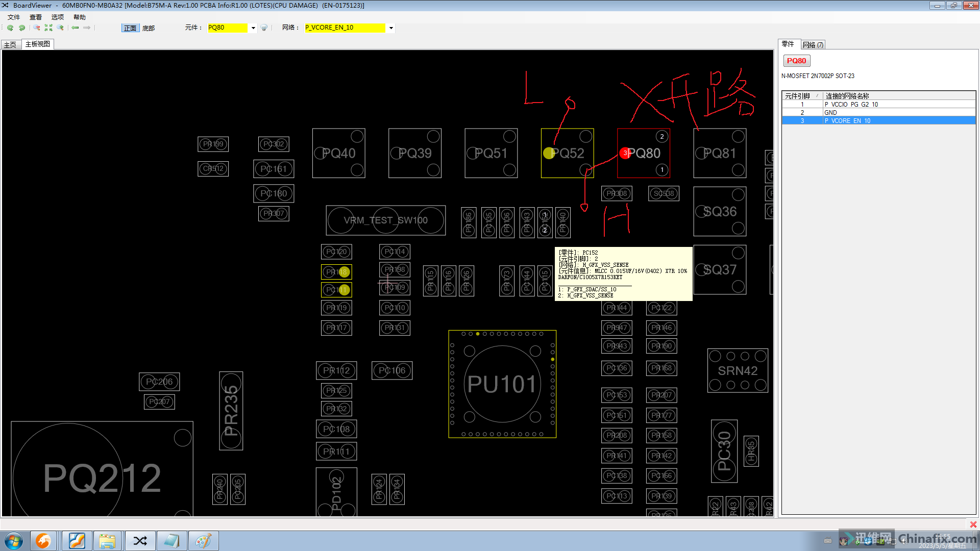Viewport: 980px width, 551px height.
Task: Click the zoom out magnifier icon
Action: click(x=37, y=28)
